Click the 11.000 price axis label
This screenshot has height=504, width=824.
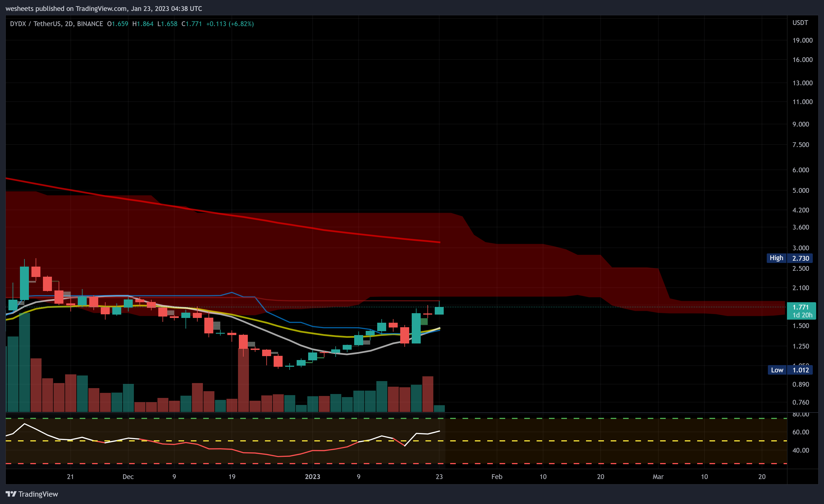tap(803, 102)
